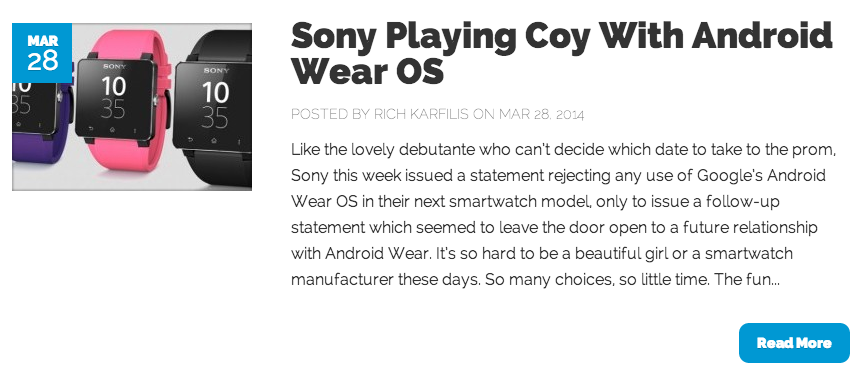Click the 10 35 time on pink watch
Screen dimensions: 867x387
click(113, 97)
